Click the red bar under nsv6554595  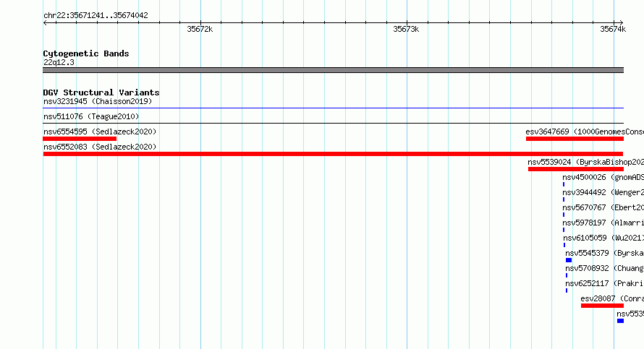click(x=80, y=139)
